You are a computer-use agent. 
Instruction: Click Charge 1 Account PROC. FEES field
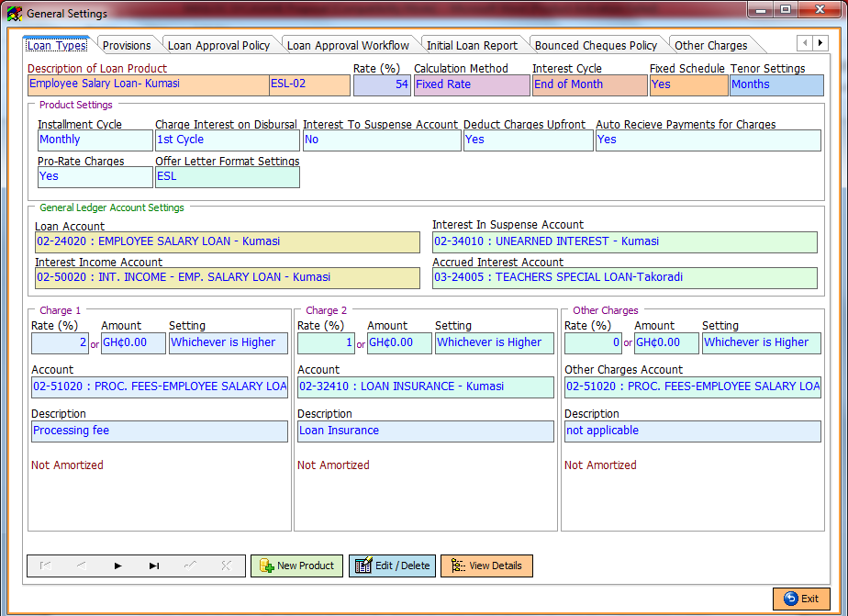coord(160,387)
